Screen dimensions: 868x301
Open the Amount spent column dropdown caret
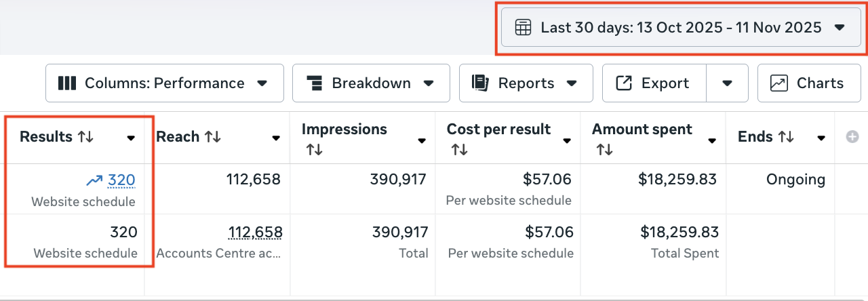(712, 140)
